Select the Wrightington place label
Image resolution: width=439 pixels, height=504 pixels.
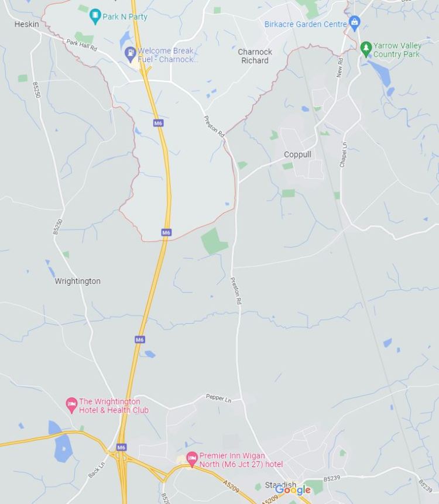(77, 281)
